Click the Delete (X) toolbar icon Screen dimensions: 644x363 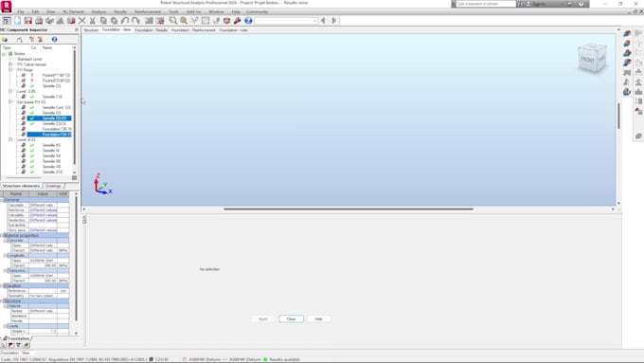pos(81,21)
